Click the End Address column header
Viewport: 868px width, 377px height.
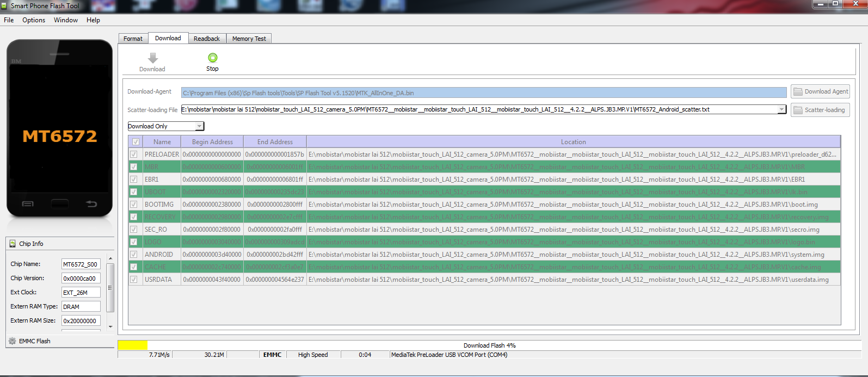pyautogui.click(x=275, y=142)
